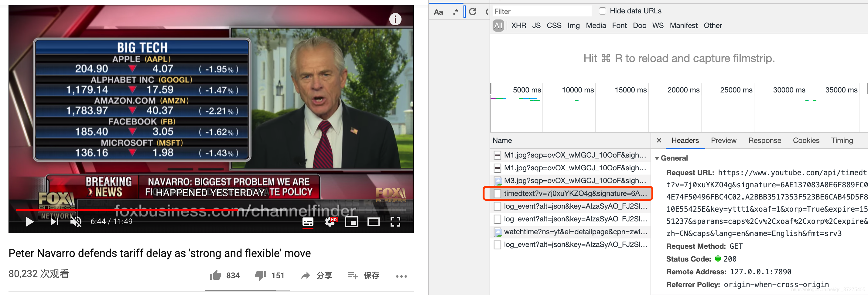
Task: Switch to theater mode icon
Action: (373, 222)
